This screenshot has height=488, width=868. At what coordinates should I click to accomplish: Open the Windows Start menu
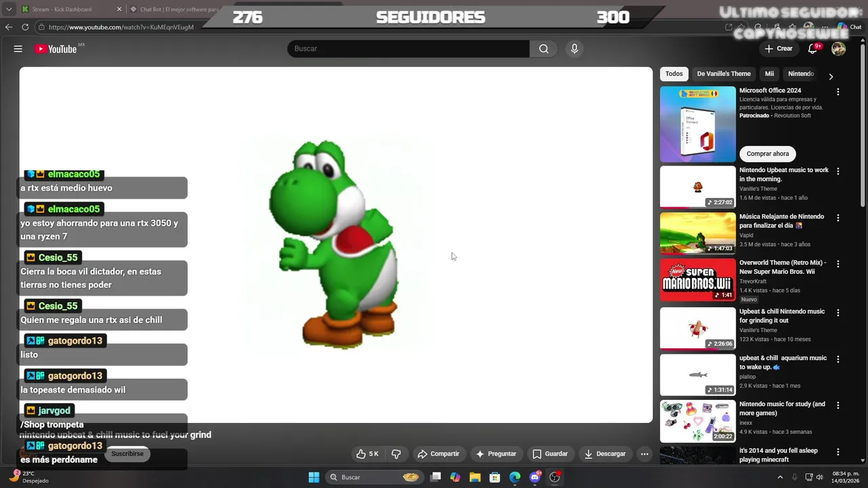pyautogui.click(x=314, y=477)
